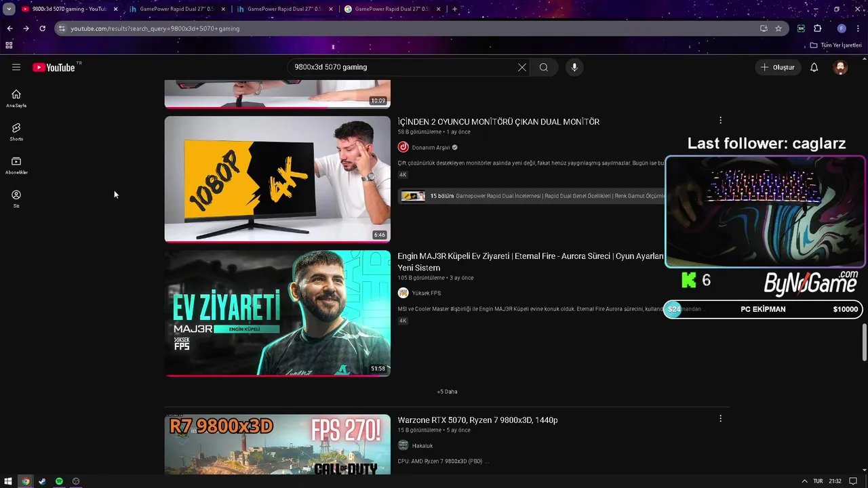Open the Ev Ziyareti MAJ3R video thumbnail

(x=277, y=313)
